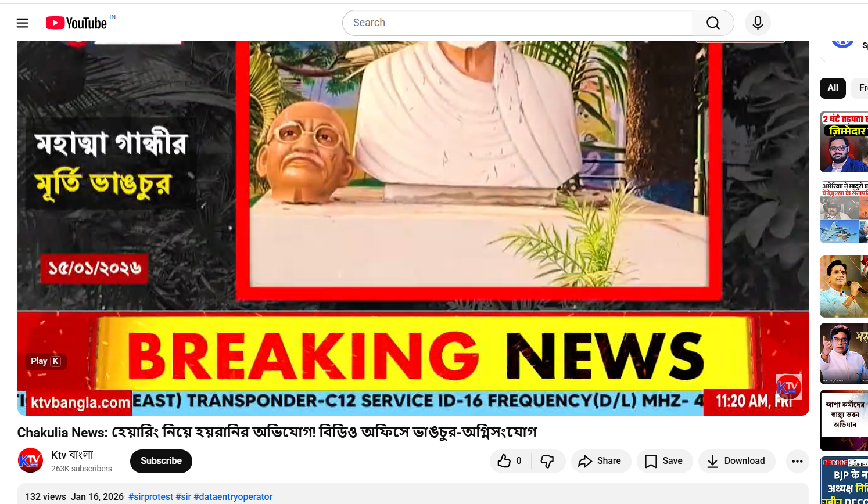868x504 pixels.
Task: Subscribe to Ktv বাংলা channel
Action: pyautogui.click(x=161, y=461)
